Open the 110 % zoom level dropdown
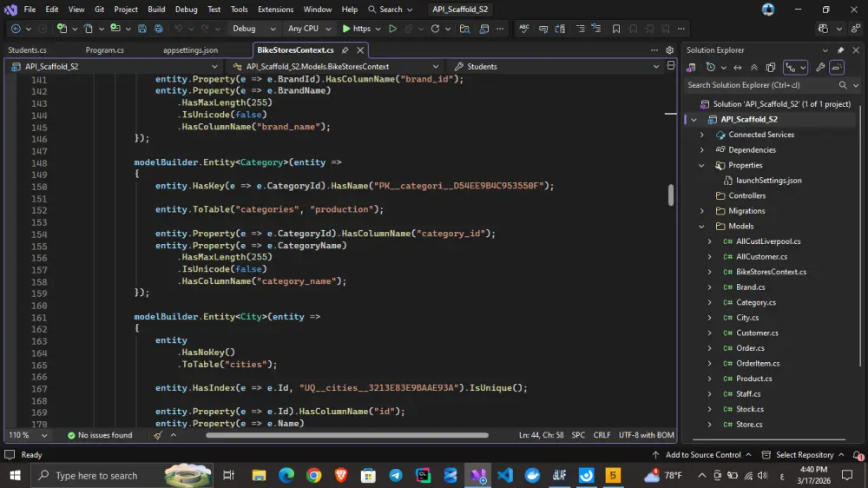The image size is (868, 488). click(28, 435)
